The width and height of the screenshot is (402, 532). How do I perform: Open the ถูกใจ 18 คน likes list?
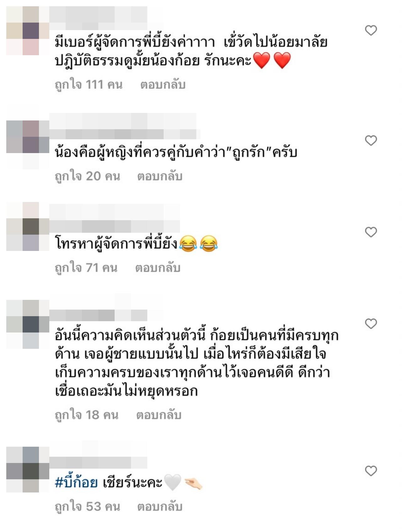click(x=87, y=415)
